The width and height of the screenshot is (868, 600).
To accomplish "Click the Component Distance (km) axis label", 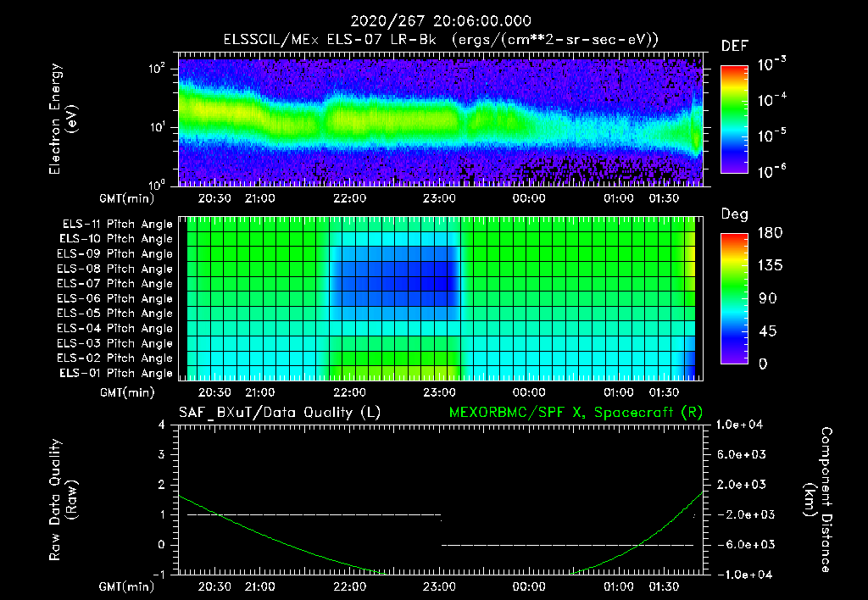I will tap(818, 500).
